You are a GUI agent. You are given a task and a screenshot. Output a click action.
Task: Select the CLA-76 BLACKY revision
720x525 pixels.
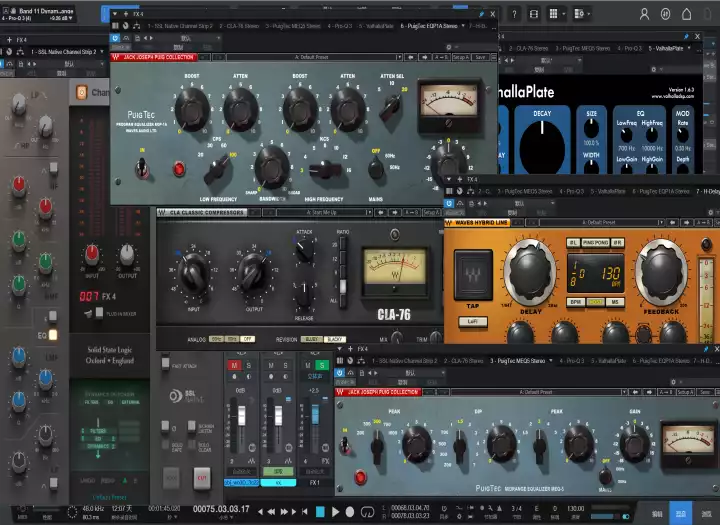pos(335,339)
